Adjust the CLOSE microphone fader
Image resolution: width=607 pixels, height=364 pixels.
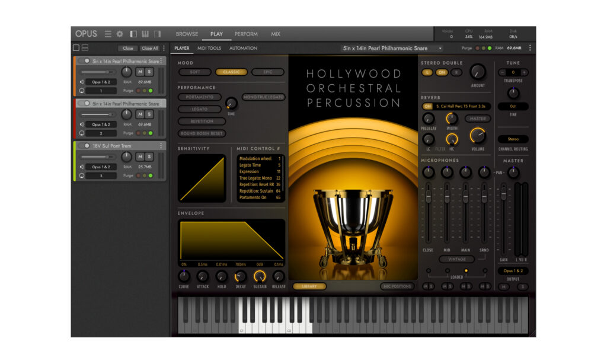pos(428,196)
